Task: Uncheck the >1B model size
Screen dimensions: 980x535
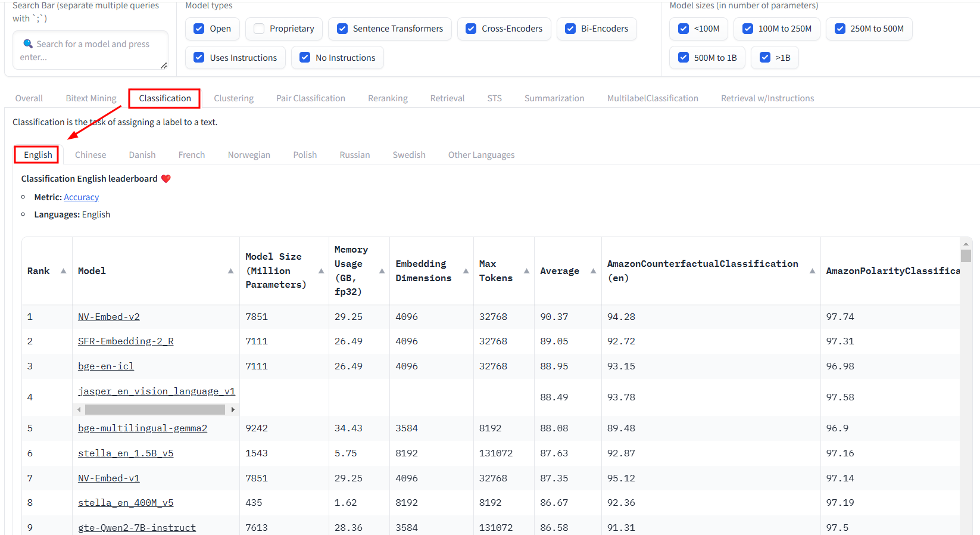Action: pos(765,58)
